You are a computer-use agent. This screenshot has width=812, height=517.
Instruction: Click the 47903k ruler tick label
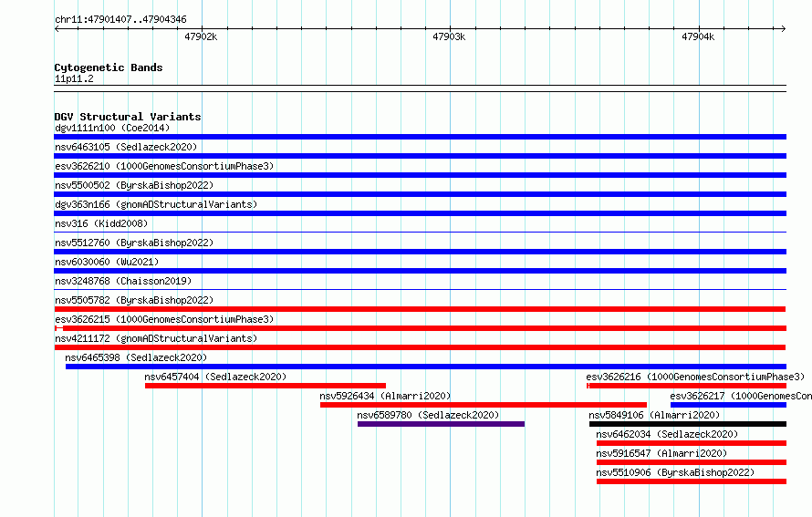tap(449, 36)
